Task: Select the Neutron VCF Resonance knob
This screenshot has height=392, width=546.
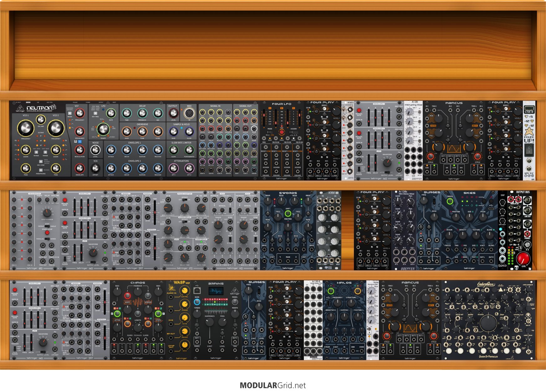Action: click(x=79, y=131)
